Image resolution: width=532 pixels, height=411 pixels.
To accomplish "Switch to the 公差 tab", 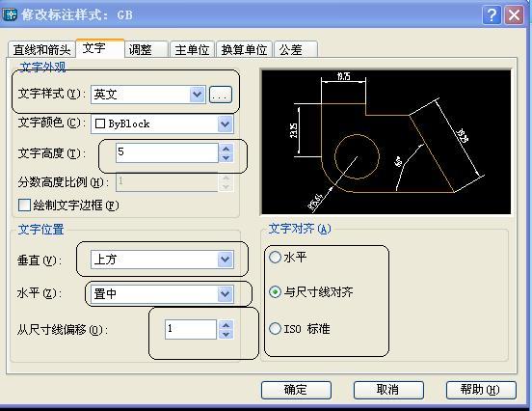I will [x=296, y=49].
